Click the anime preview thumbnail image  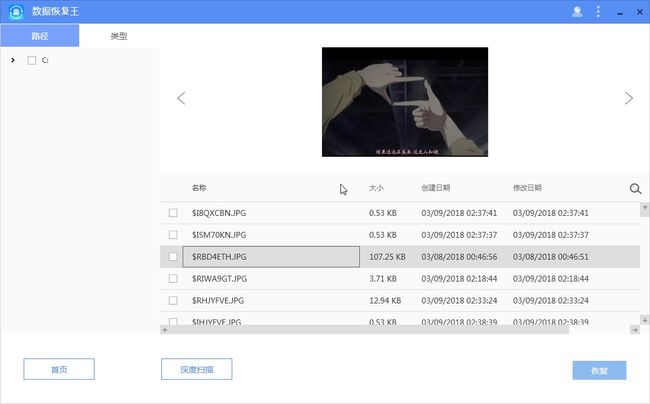coord(405,102)
